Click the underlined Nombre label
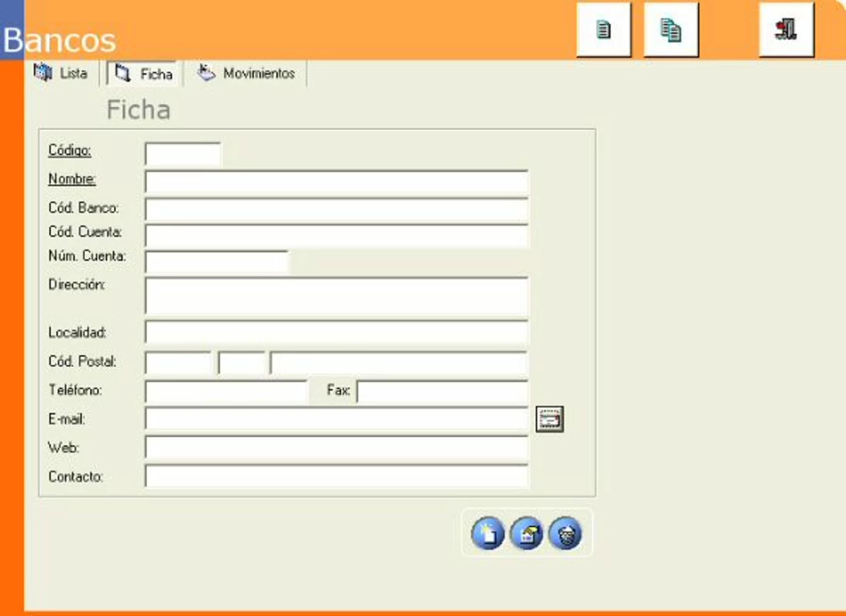This screenshot has height=616, width=846. [72, 179]
